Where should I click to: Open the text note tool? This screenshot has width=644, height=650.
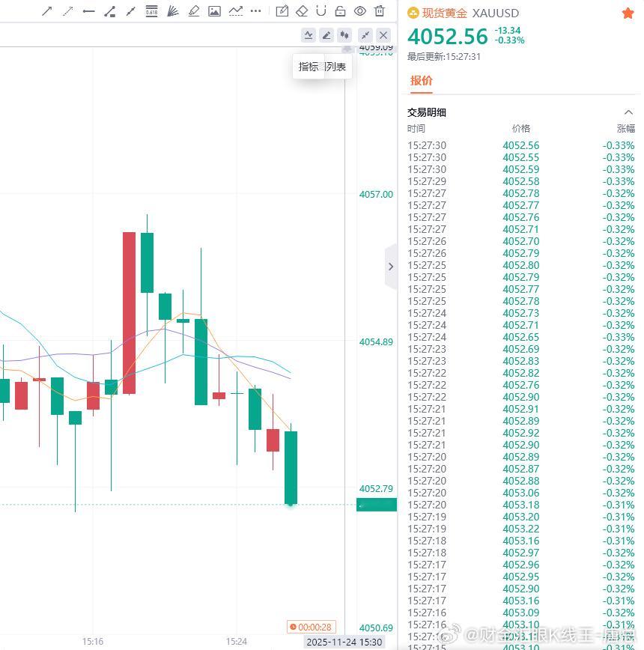[x=283, y=11]
